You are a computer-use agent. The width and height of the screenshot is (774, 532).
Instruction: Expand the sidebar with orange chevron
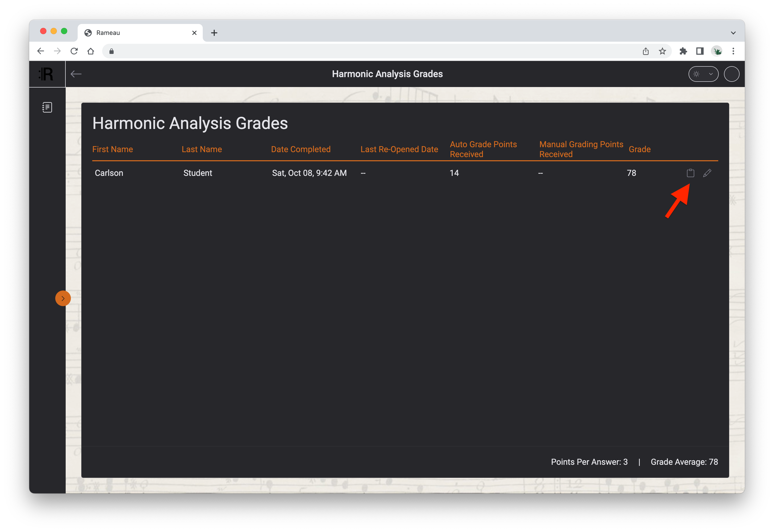[63, 298]
